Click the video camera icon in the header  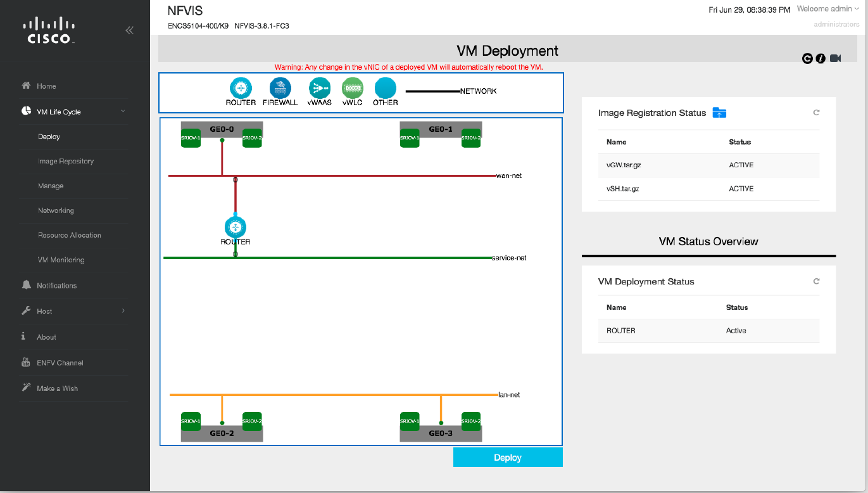pyautogui.click(x=835, y=58)
